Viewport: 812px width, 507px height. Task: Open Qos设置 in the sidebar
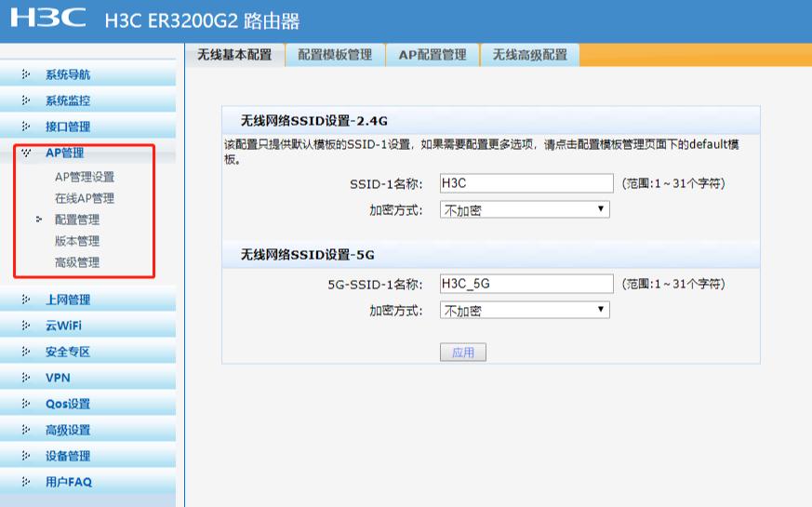(x=68, y=404)
